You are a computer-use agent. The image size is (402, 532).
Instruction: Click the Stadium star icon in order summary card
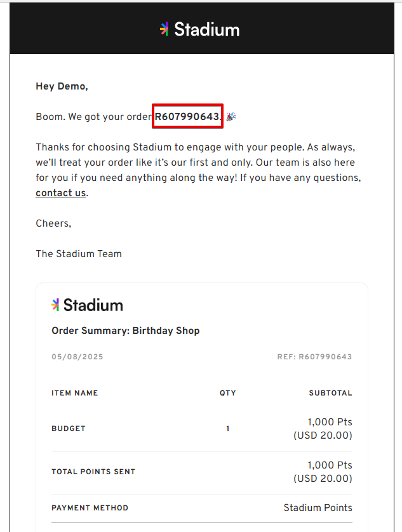[x=55, y=305]
